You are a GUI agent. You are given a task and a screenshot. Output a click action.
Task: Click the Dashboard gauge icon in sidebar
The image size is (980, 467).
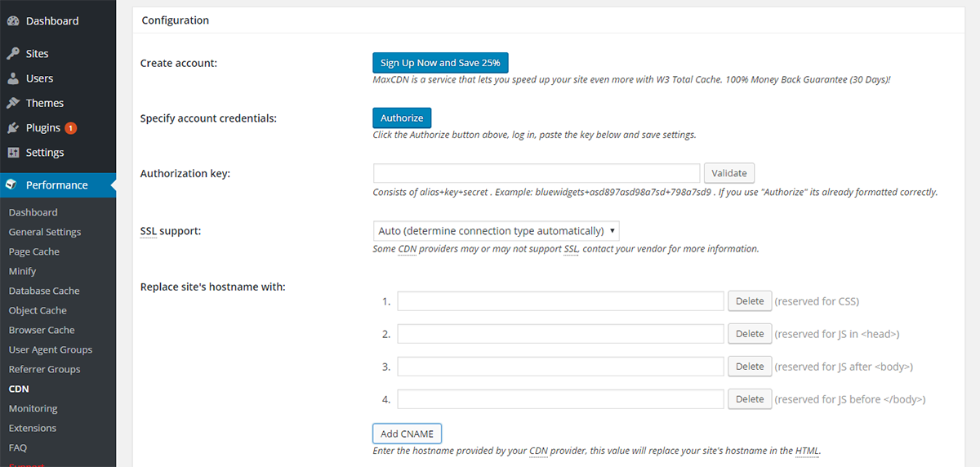[x=12, y=21]
